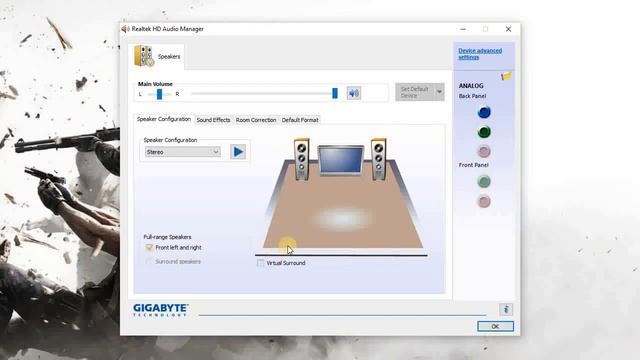Click the left speaker in room diagram
Screen dimensions: 640x360
point(302,160)
